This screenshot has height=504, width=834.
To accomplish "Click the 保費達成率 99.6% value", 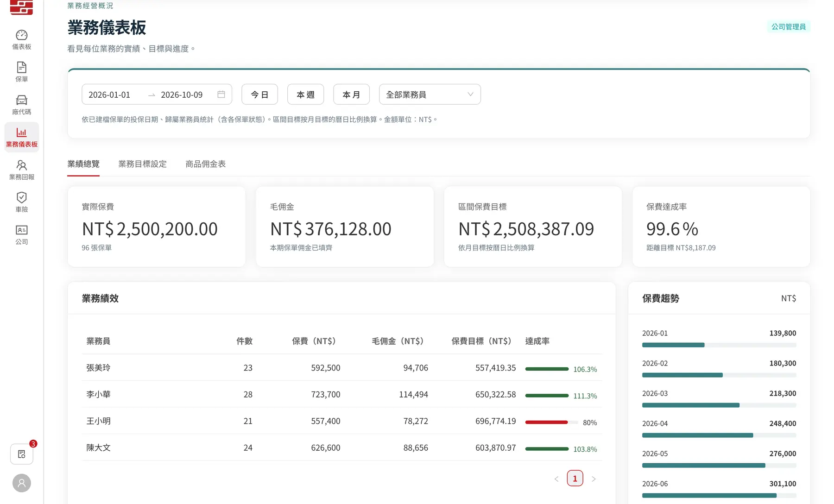I will (x=672, y=229).
